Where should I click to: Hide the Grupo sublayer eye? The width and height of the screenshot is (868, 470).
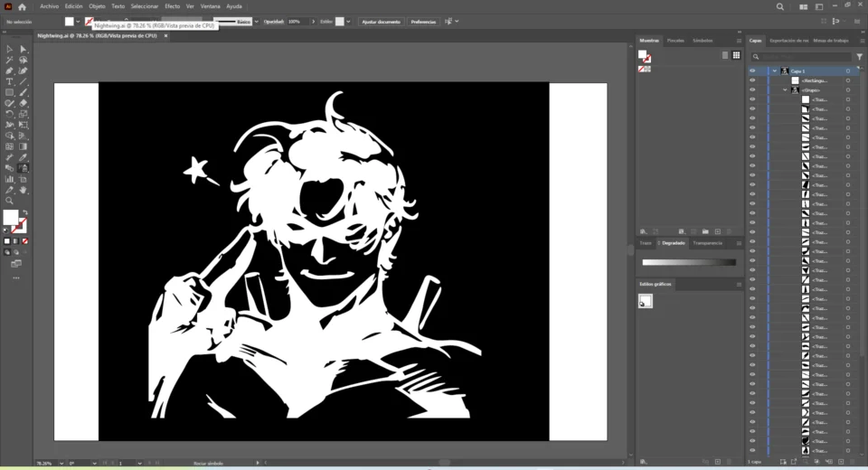[752, 89]
